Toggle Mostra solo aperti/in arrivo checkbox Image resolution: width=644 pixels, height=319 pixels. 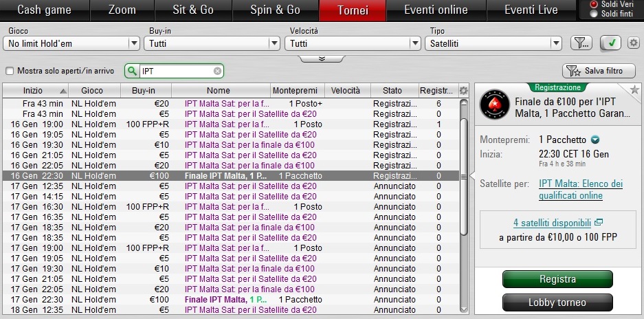(x=10, y=71)
